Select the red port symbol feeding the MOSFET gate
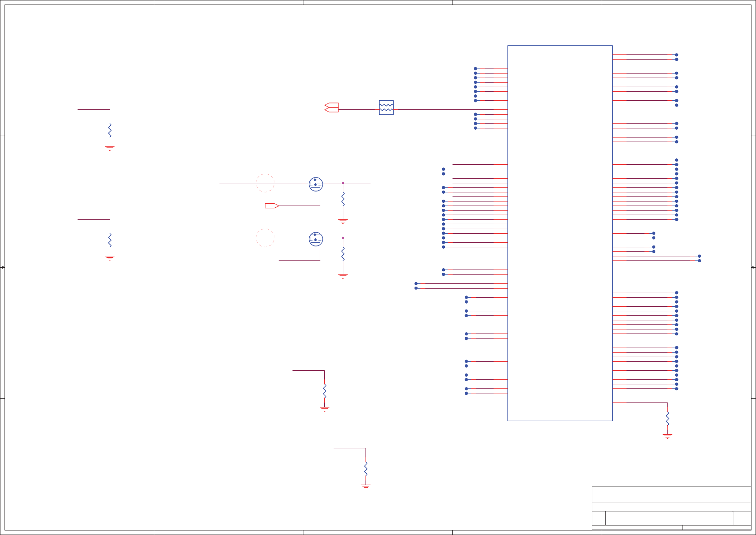Viewport: 756px width, 535px height. (272, 206)
